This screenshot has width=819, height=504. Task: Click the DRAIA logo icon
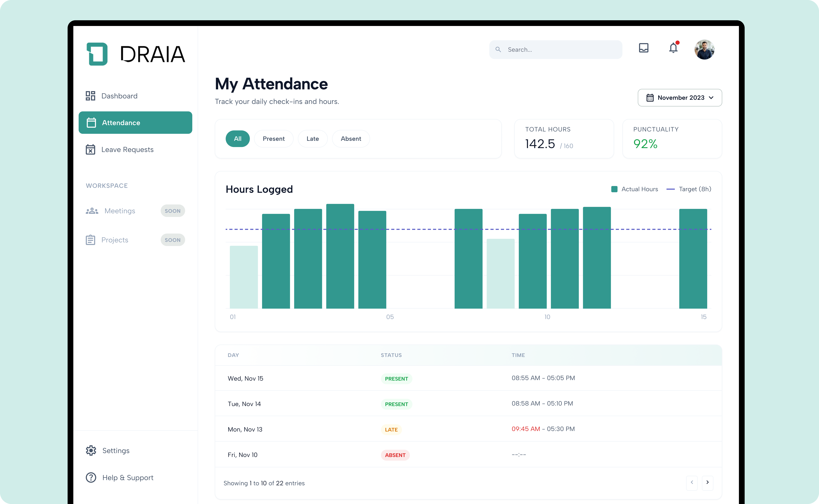pos(97,54)
